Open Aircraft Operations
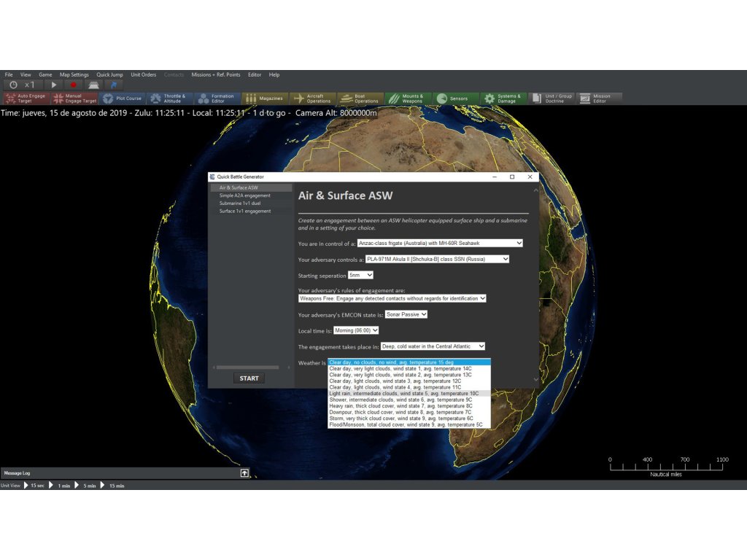 point(313,98)
